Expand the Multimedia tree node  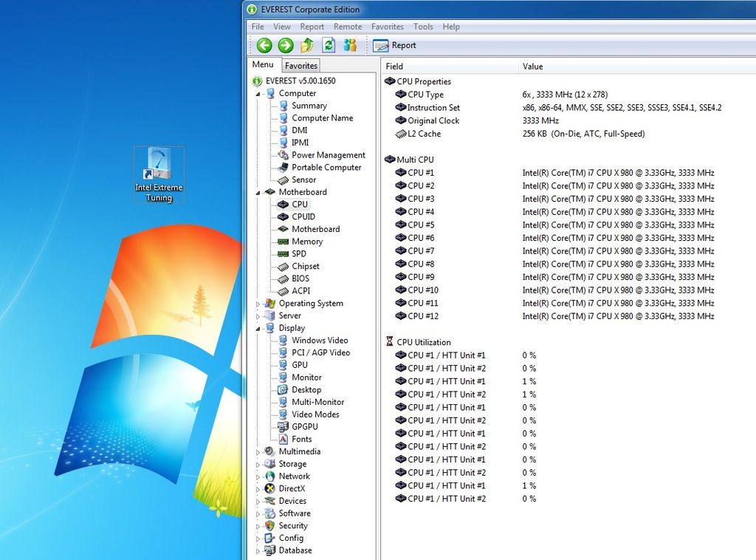click(258, 452)
